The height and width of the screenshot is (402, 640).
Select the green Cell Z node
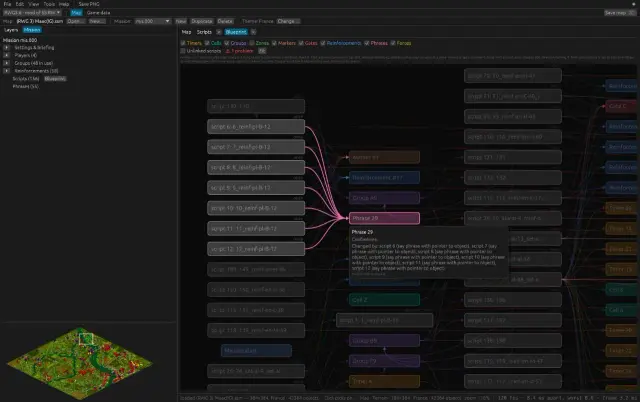384,300
